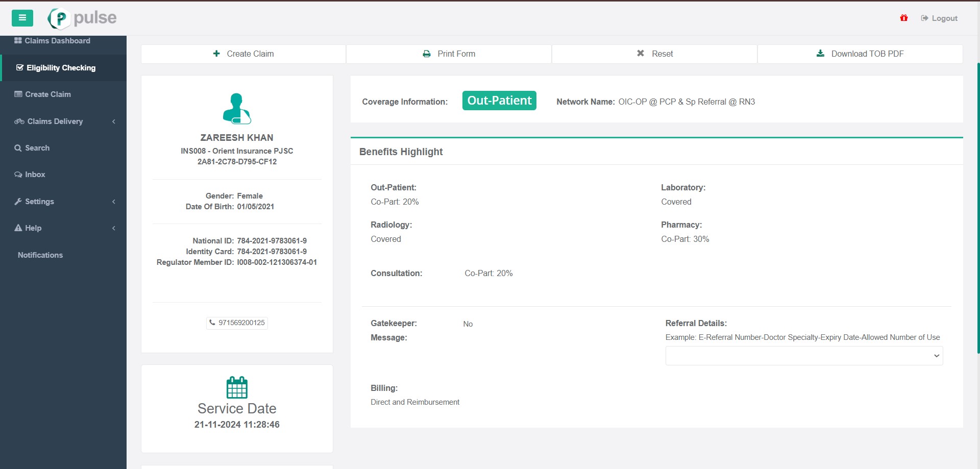Click the green hamburger menu icon
This screenshot has width=980, height=469.
pos(22,18)
